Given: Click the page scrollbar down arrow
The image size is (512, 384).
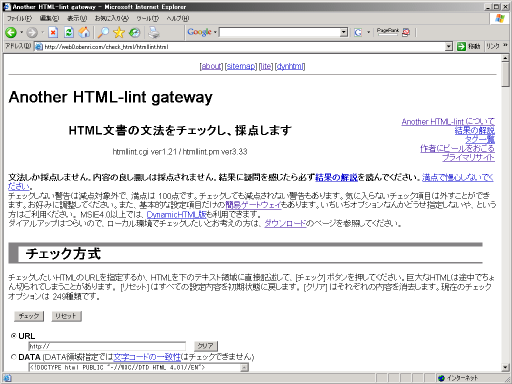Looking at the screenshot, I should tap(505, 367).
